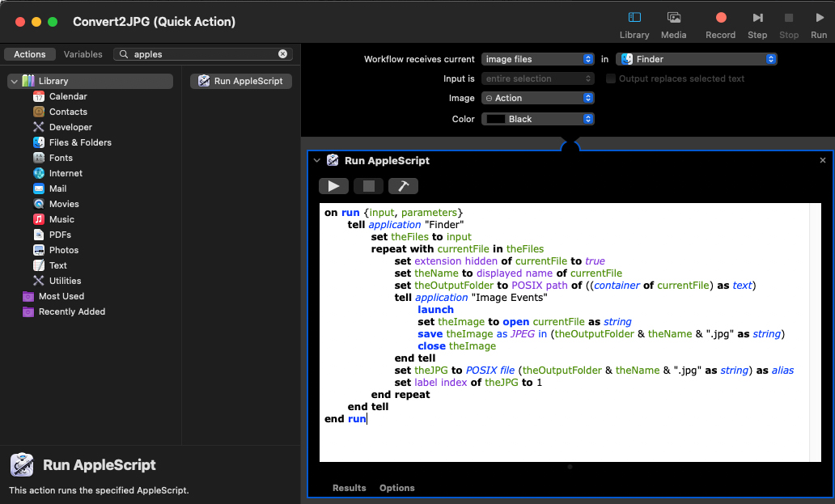This screenshot has height=504, width=835.
Task: Click the black color swatch preview
Action: pyautogui.click(x=496, y=119)
